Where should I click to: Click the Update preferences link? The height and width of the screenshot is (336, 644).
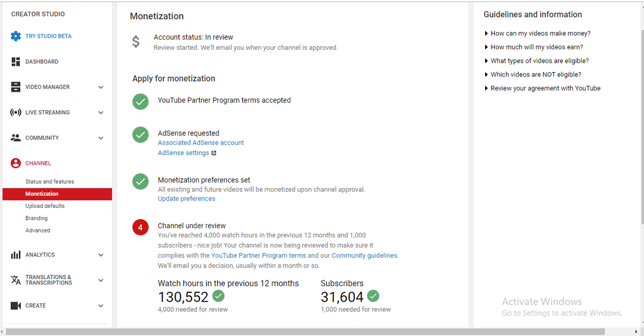point(186,199)
